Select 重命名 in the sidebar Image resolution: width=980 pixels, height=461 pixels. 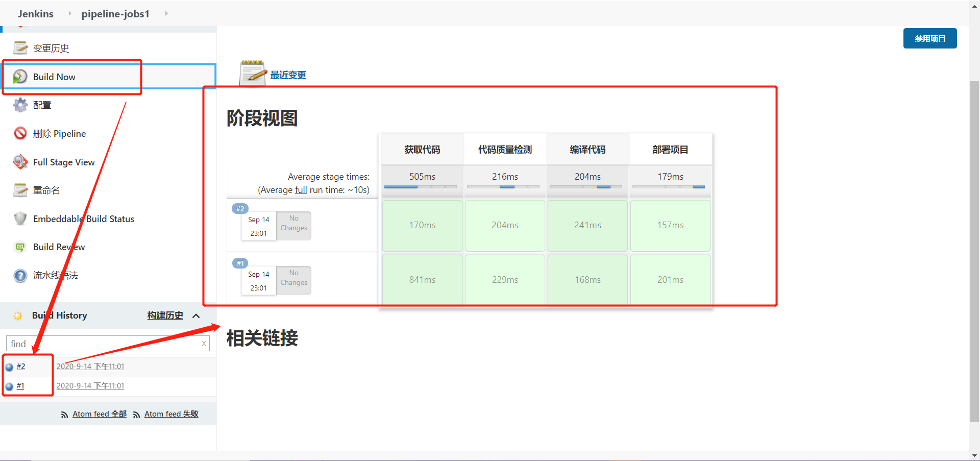(x=46, y=190)
